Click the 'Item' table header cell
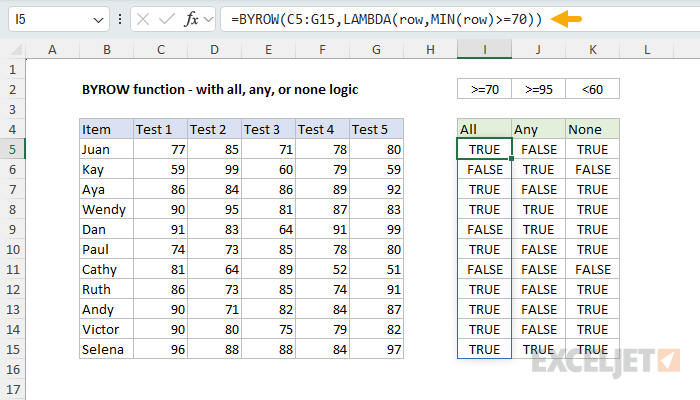This screenshot has height=400, width=700. [x=107, y=129]
